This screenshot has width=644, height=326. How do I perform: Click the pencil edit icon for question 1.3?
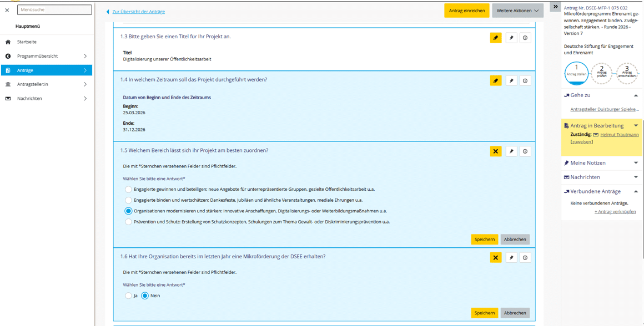[495, 38]
